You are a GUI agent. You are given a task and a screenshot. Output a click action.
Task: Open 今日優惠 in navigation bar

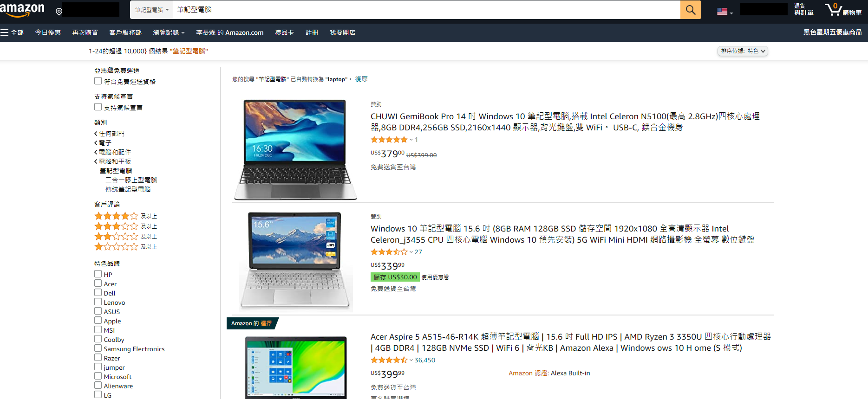pos(48,32)
